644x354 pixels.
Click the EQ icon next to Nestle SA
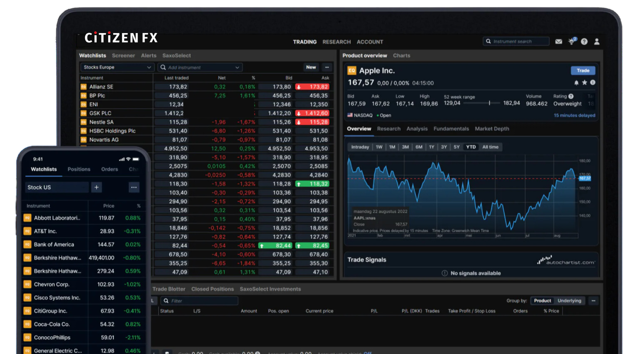coord(84,122)
